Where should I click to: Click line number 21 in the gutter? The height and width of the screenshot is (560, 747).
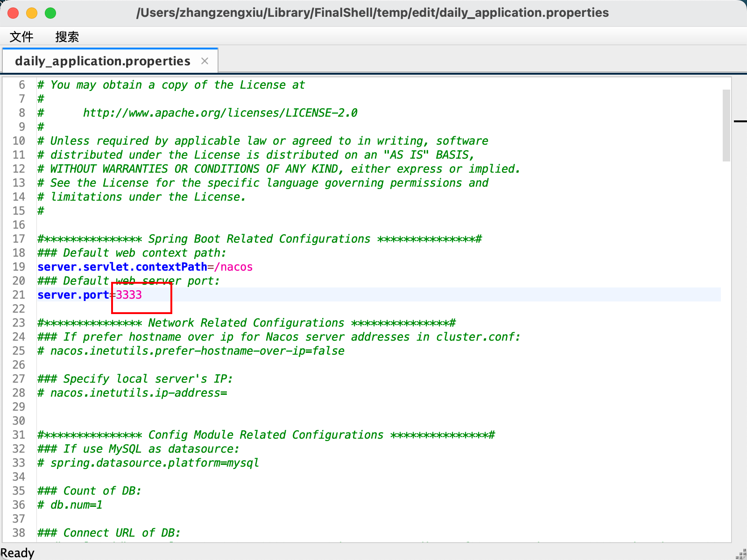(19, 295)
